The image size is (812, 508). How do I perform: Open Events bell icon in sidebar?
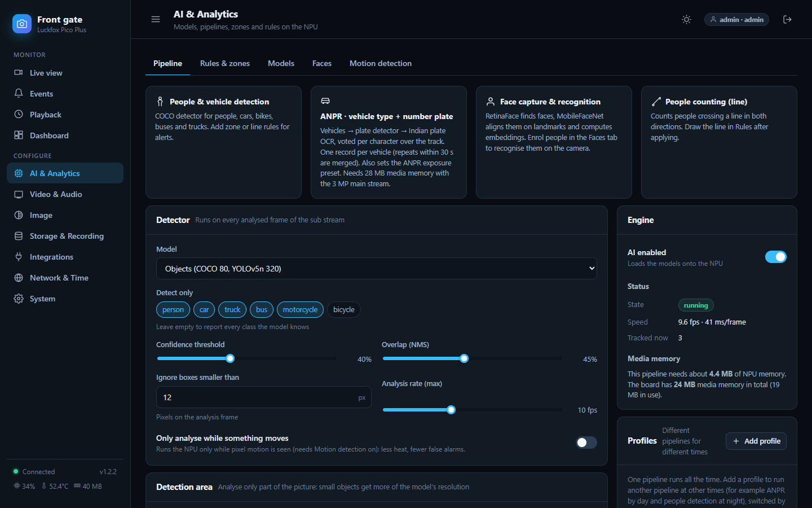19,94
